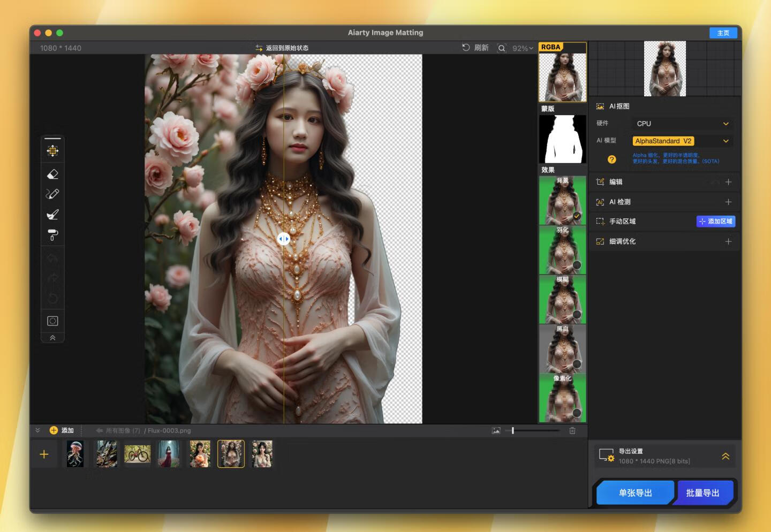
Task: Click the 批量导出 batch export button
Action: (x=702, y=493)
